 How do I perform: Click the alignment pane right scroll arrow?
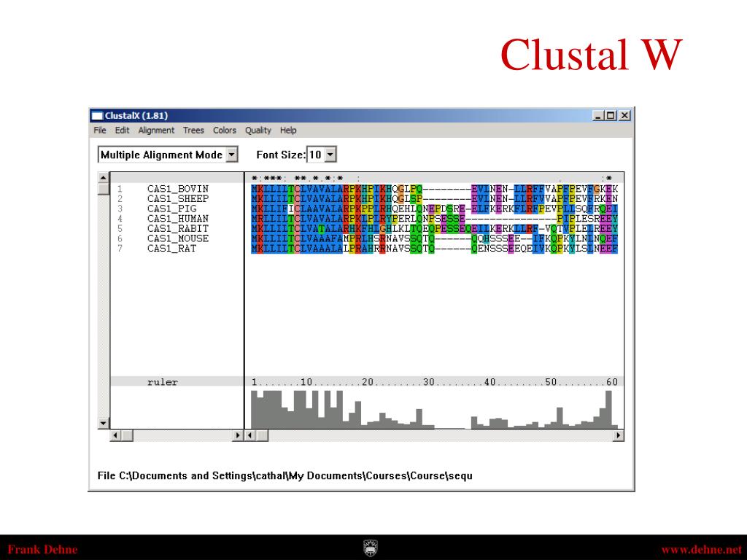point(619,435)
